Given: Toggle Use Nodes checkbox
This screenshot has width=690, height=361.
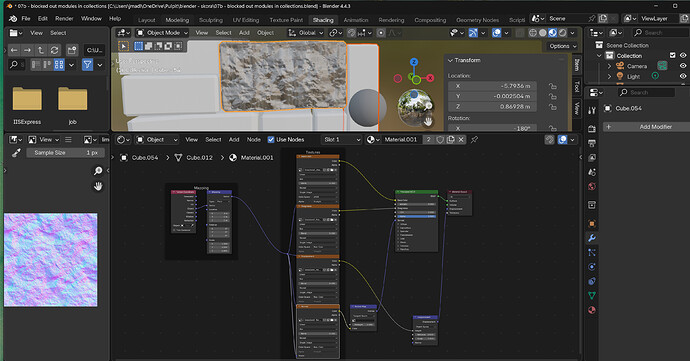Looking at the screenshot, I should click(271, 140).
